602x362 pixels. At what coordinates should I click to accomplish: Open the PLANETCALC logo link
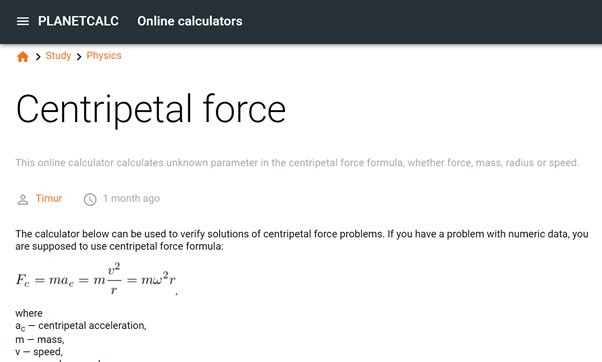click(x=78, y=21)
